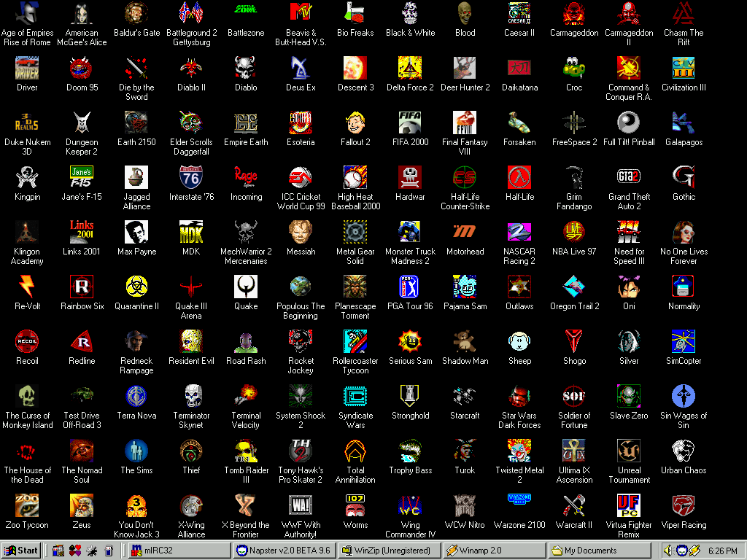Click the Grand Theft Auto 2 icon

click(x=629, y=178)
